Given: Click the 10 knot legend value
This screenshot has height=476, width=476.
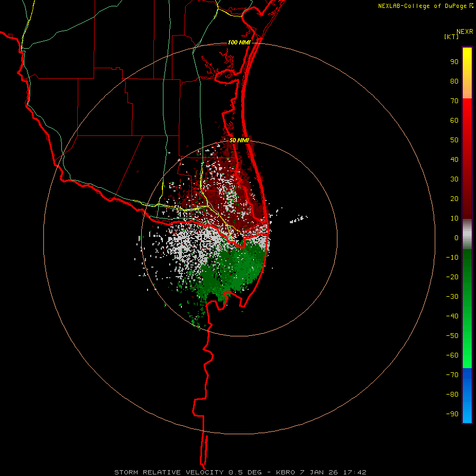Looking at the screenshot, I should 454,218.
